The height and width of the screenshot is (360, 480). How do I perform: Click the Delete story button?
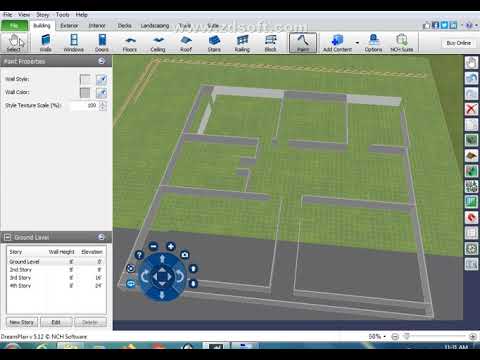click(x=90, y=322)
